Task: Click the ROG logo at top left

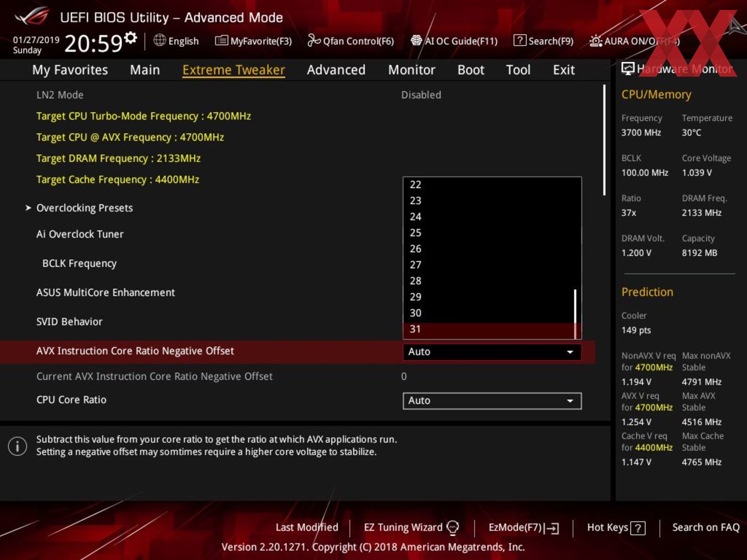Action: point(32,17)
